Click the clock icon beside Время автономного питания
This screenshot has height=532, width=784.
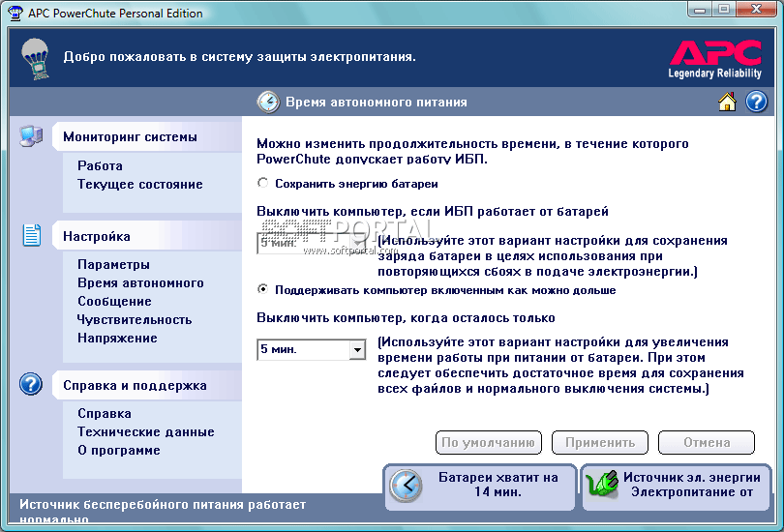point(268,102)
